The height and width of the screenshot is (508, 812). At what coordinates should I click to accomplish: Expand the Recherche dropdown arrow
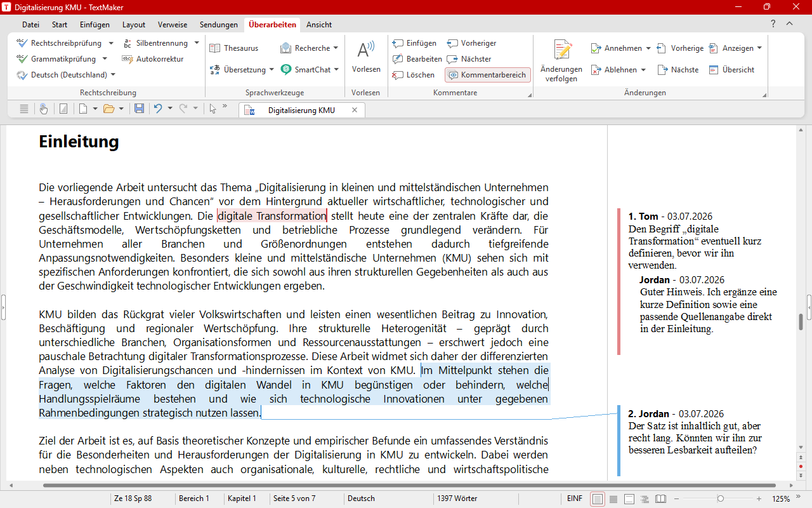pos(336,48)
